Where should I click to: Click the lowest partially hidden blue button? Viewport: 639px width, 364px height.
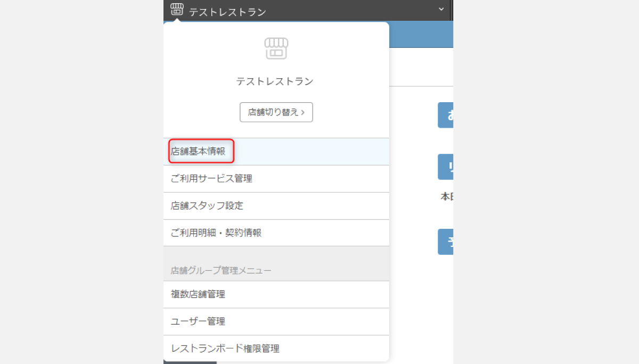(446, 242)
